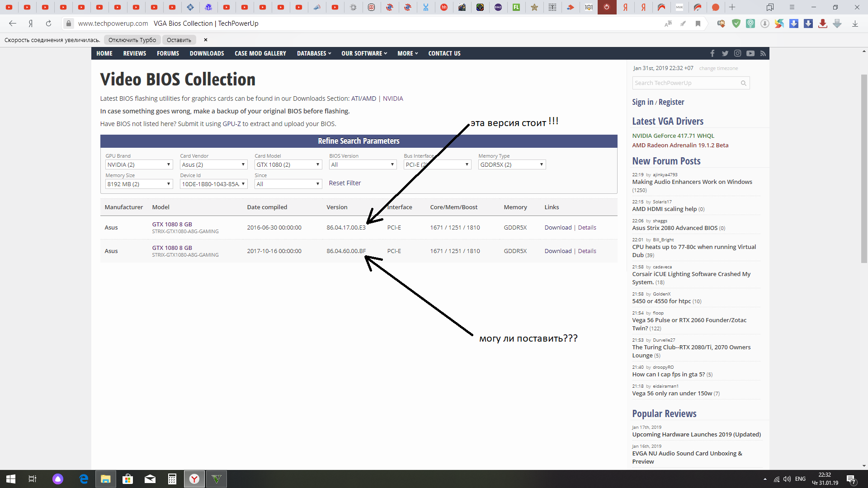
Task: Click the Search TechPowerUp field
Action: pos(685,83)
